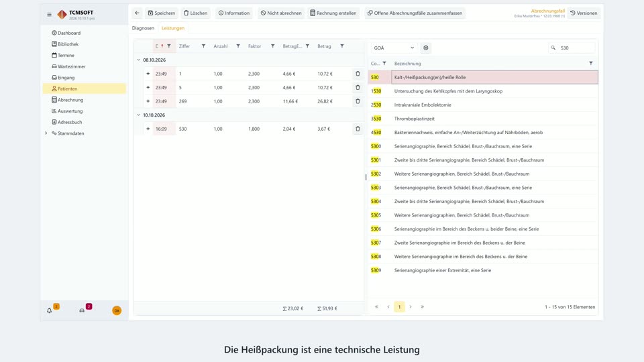
Task: Select the Thromboplastinzeit row
Action: pyautogui.click(x=483, y=119)
